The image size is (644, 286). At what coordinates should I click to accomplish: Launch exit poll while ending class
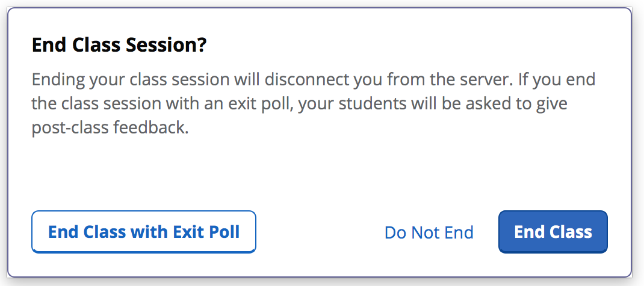pos(144,232)
